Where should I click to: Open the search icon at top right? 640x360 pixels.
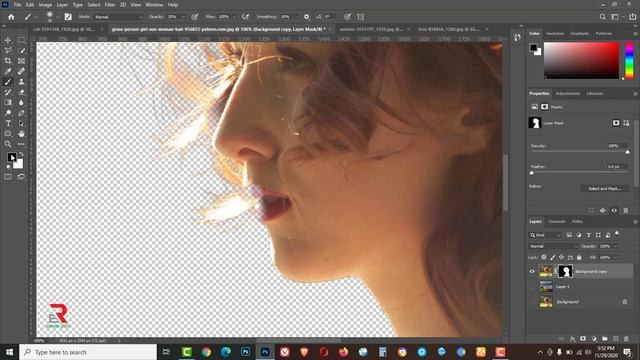(x=602, y=17)
